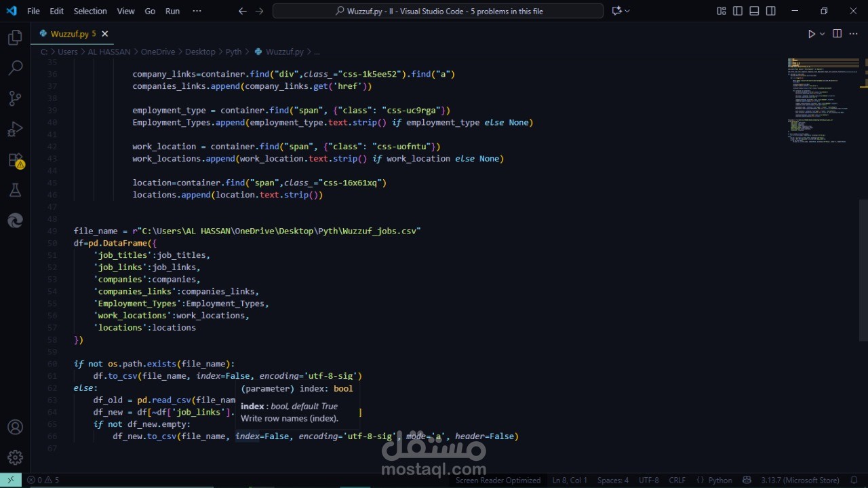
Task: Click the command center search box
Action: click(438, 11)
